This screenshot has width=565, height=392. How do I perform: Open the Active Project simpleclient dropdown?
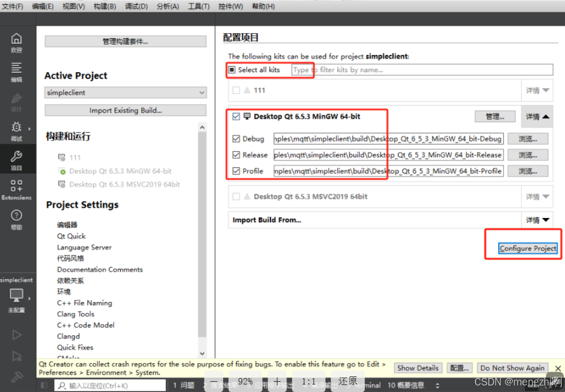click(x=125, y=92)
